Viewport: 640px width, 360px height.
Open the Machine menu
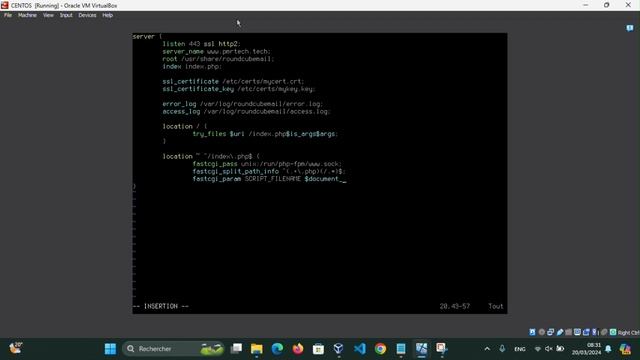(x=27, y=15)
